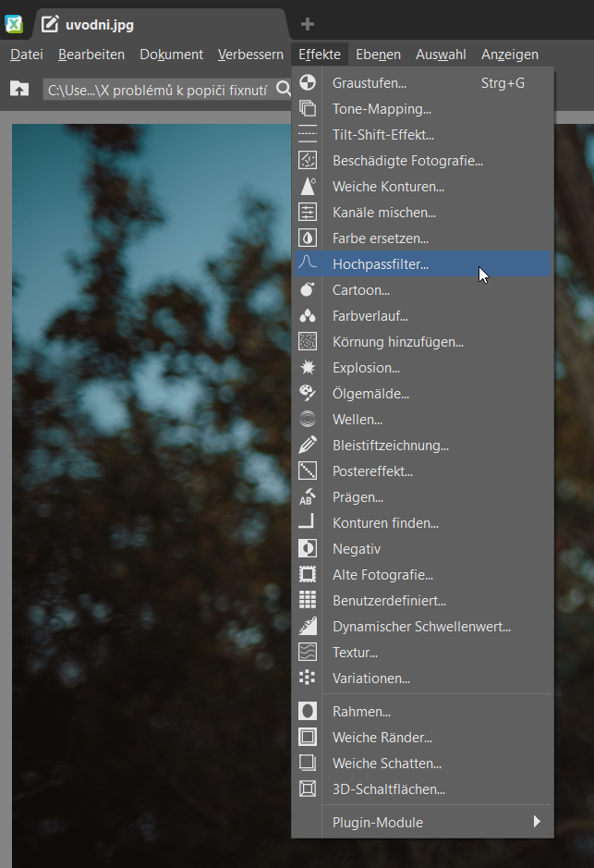Click the Bleistiftzeichnung pencil icon
This screenshot has width=594, height=868.
click(x=309, y=446)
